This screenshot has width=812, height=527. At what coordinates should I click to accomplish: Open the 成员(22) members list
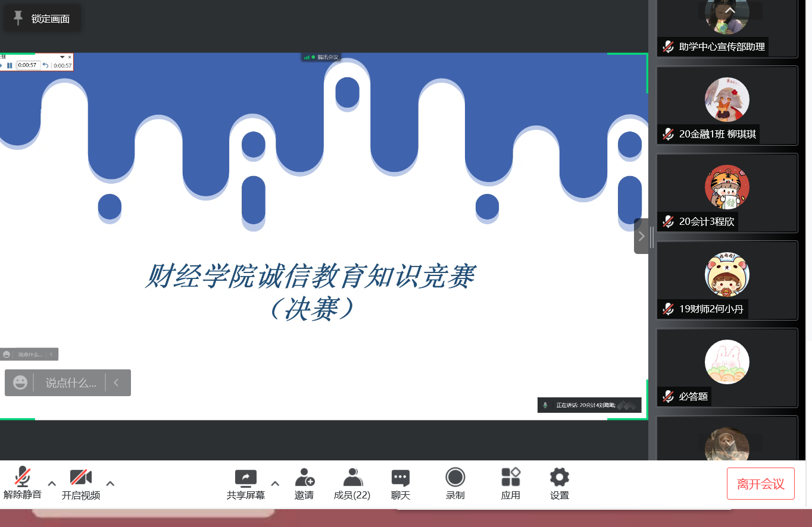[352, 478]
